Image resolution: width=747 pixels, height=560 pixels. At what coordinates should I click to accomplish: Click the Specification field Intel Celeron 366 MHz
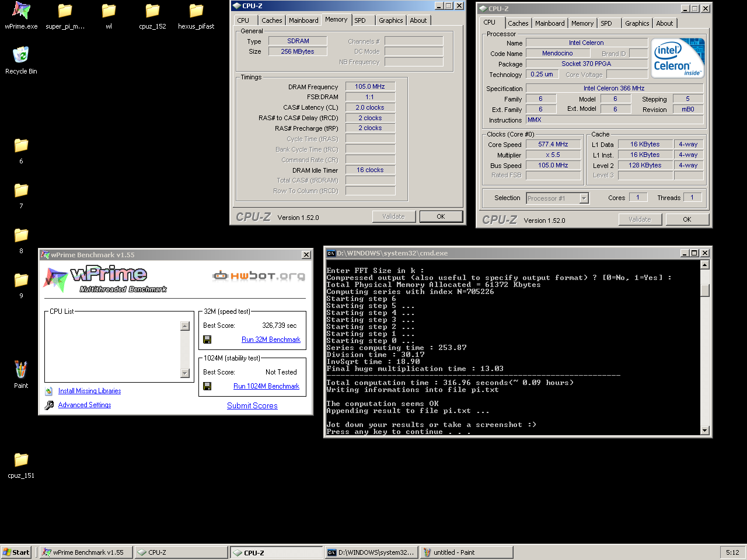tap(614, 88)
